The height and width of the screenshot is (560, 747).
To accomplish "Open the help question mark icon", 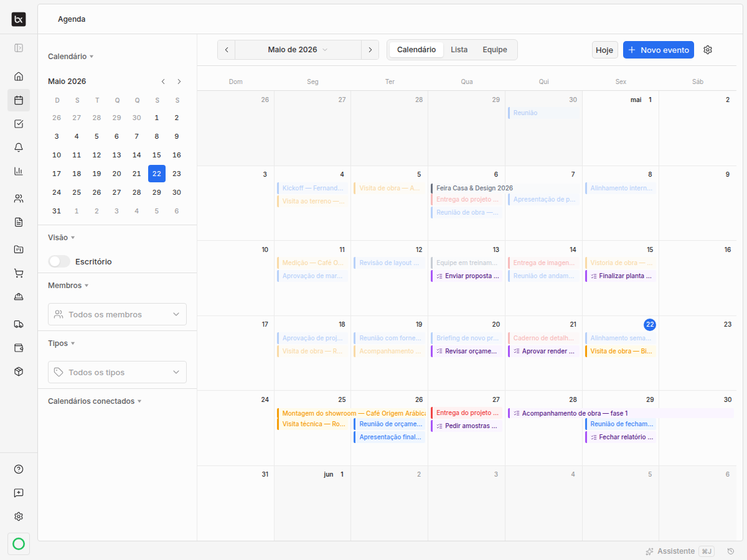I will pos(19,469).
